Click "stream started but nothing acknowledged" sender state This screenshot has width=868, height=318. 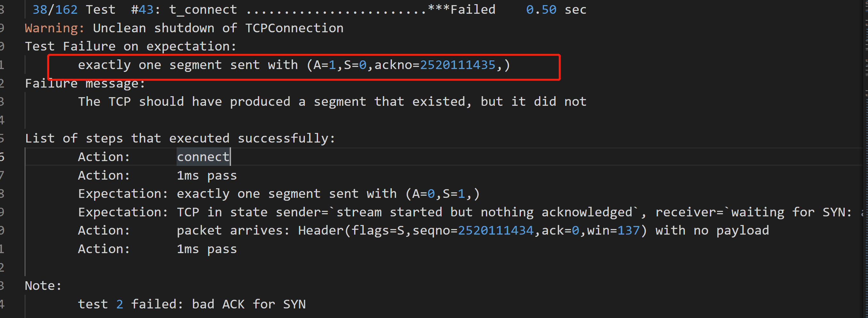(483, 212)
